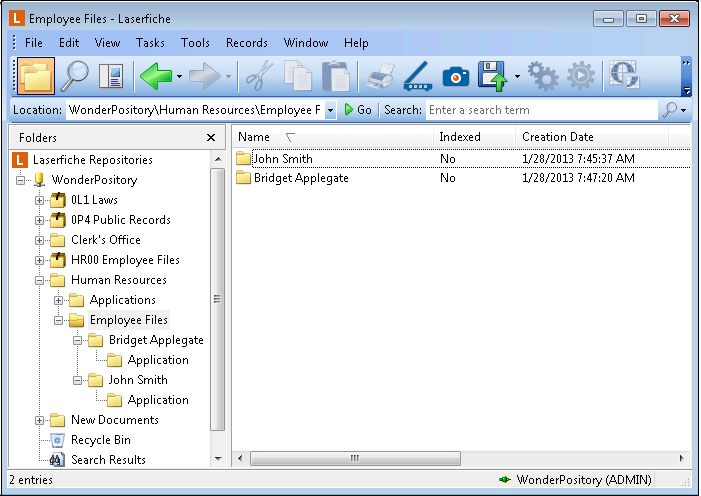The image size is (701, 496).
Task: Expand the New Documents folder
Action: tap(39, 420)
